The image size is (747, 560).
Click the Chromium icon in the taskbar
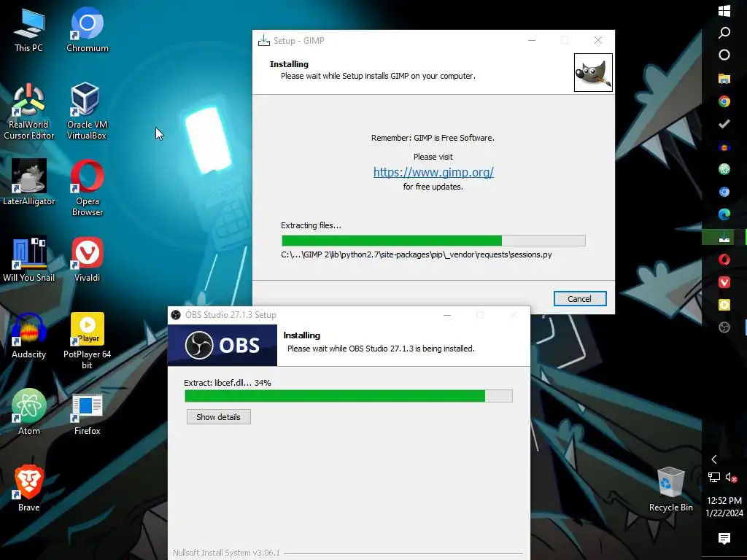point(724,192)
